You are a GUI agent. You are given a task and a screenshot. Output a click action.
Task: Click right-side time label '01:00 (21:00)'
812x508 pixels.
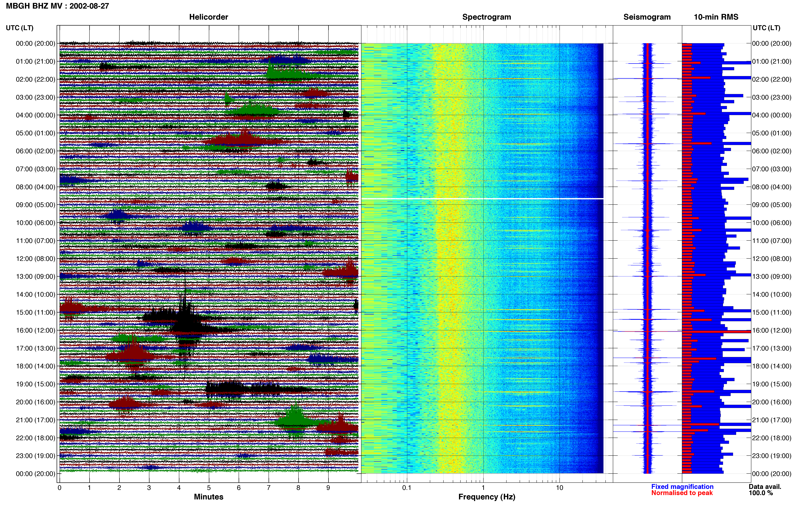coord(772,61)
